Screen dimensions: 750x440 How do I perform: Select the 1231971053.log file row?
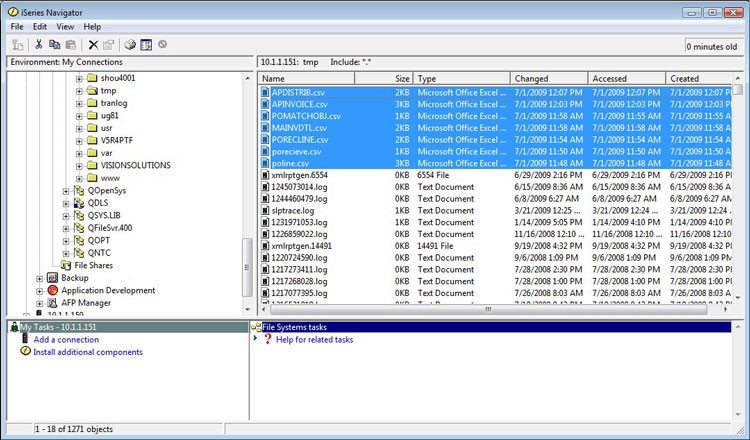coord(495,222)
